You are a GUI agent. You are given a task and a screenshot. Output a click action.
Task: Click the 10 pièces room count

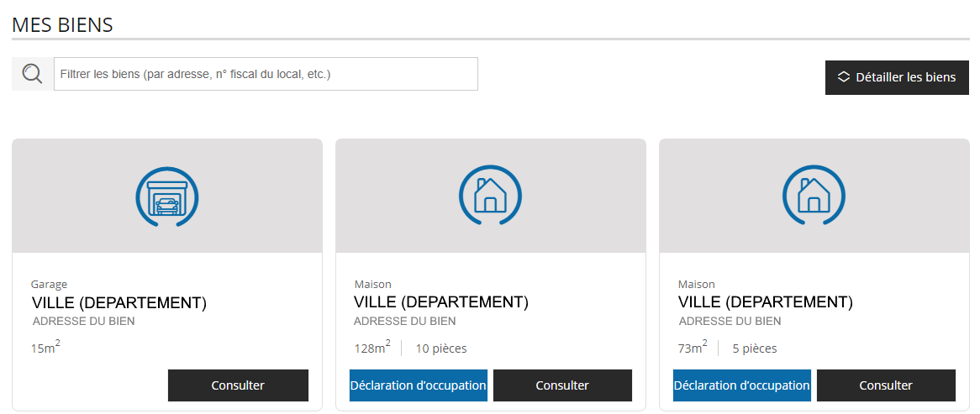click(x=441, y=348)
